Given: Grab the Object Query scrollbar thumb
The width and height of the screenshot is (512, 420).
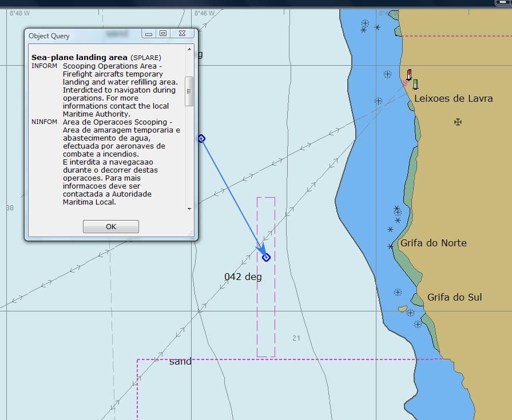Looking at the screenshot, I should 189,91.
